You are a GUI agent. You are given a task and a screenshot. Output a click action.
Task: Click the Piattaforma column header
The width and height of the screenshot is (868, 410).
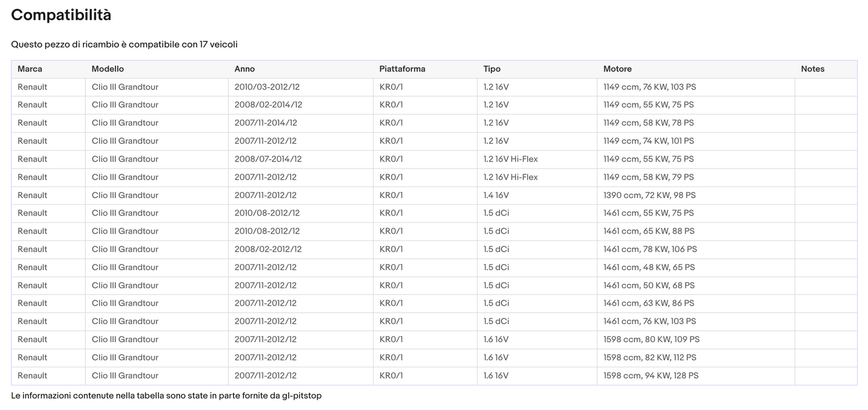[x=402, y=69]
